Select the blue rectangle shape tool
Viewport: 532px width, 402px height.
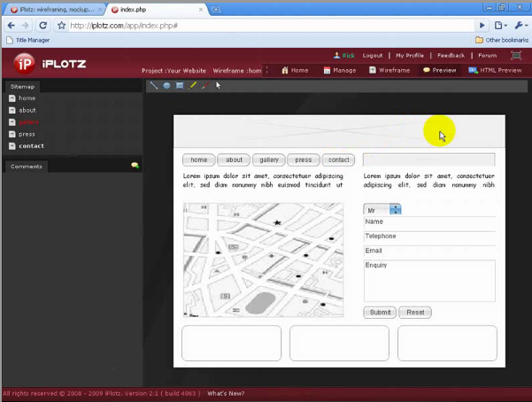179,86
